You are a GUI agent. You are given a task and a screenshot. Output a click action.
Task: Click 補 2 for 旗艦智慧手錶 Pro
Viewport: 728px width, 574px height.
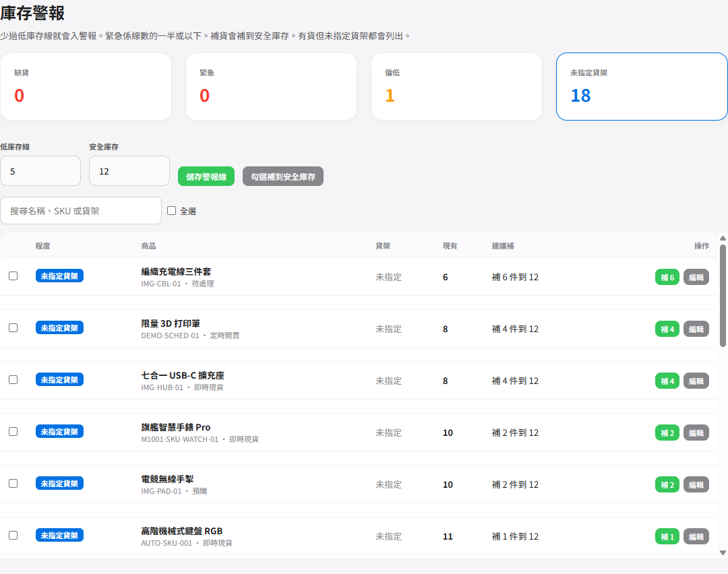[x=667, y=433]
